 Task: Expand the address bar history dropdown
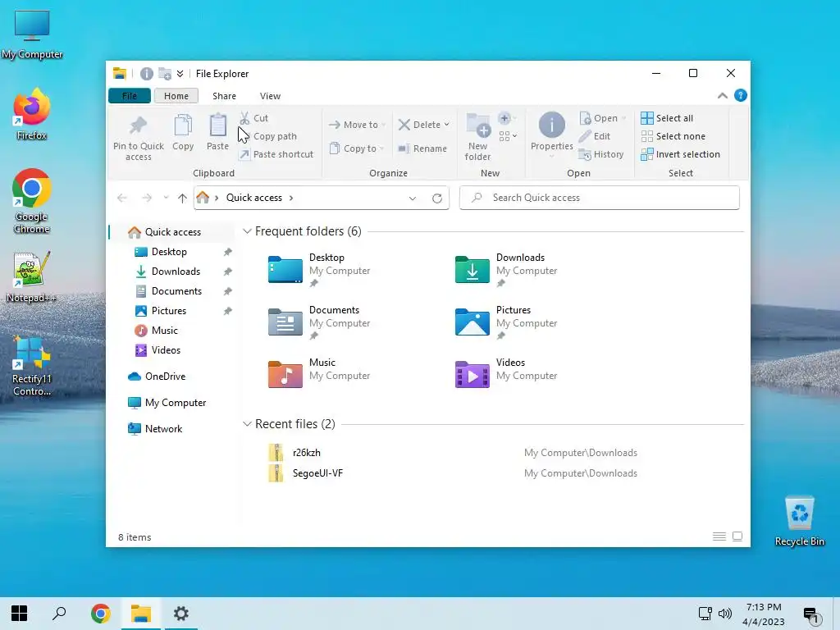[x=413, y=199]
